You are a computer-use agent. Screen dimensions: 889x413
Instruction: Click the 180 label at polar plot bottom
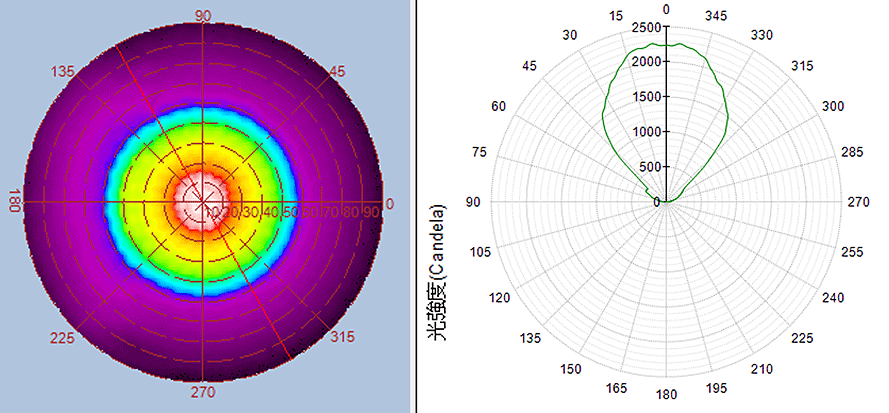pyautogui.click(x=667, y=394)
